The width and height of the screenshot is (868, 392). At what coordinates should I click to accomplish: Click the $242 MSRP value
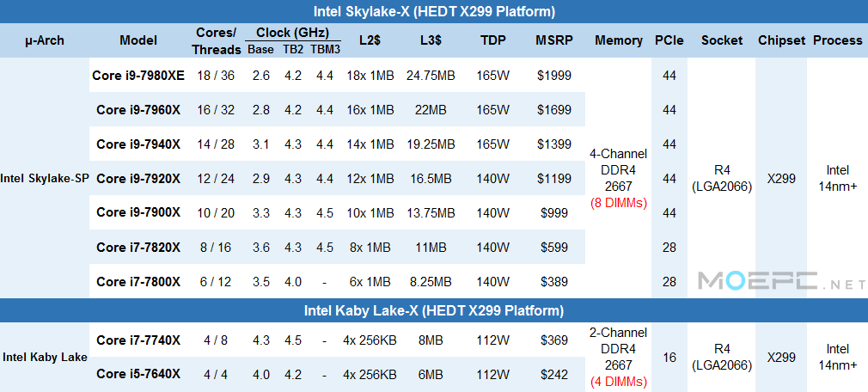coord(553,374)
